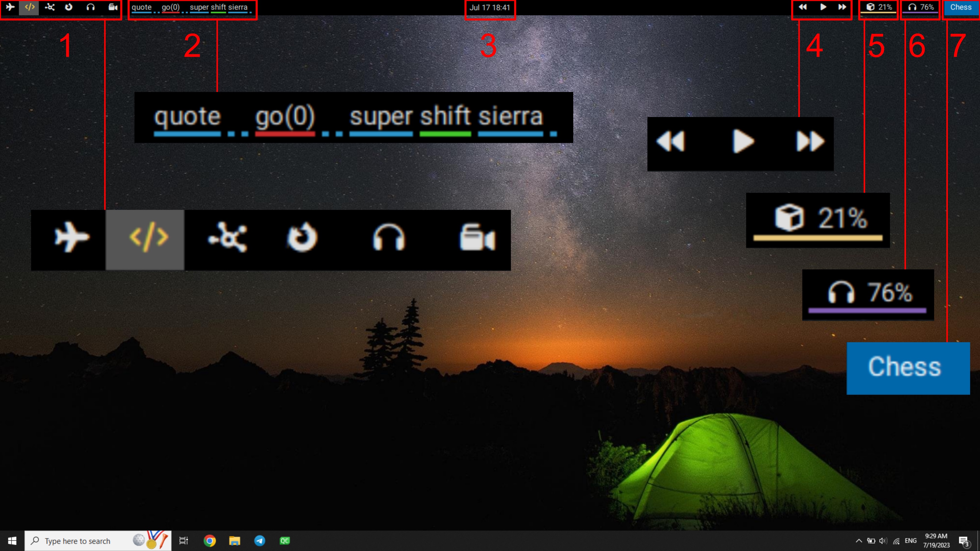980x551 pixels.
Task: Open Telegram from the taskbar
Action: [260, 541]
